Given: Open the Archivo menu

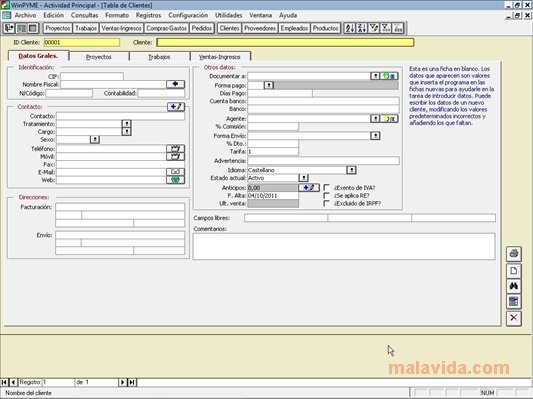Looking at the screenshot, I should tap(25, 15).
